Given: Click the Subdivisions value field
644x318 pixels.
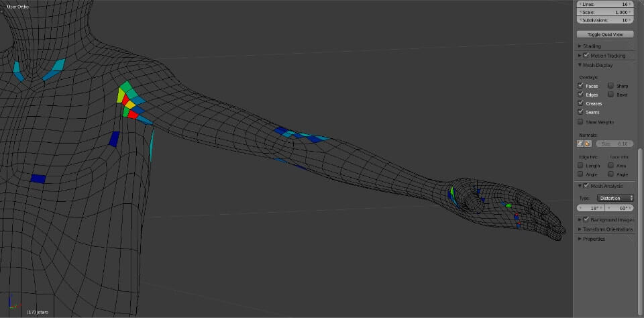Looking at the screenshot, I should click(x=605, y=20).
